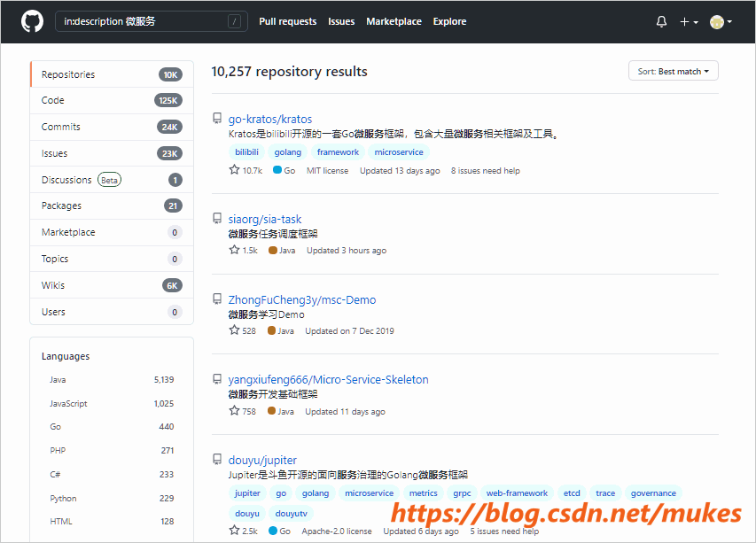Image resolution: width=756 pixels, height=543 pixels.
Task: Open notifications bell icon
Action: click(661, 21)
